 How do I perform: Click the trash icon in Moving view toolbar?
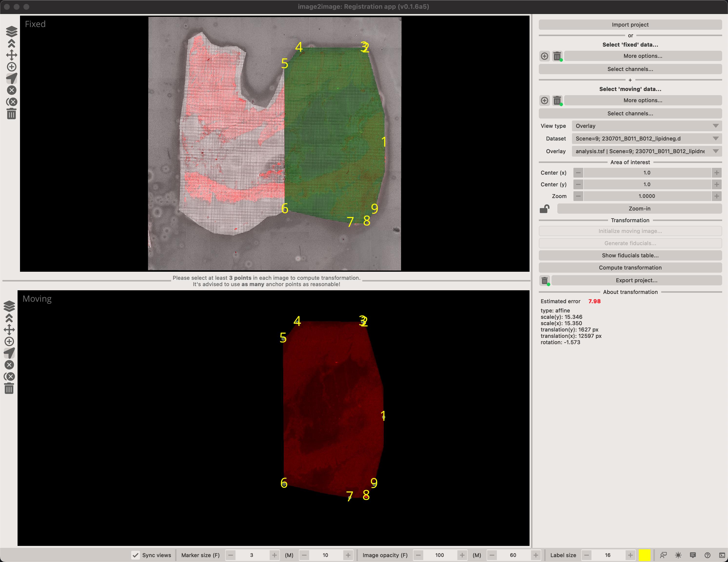point(9,389)
